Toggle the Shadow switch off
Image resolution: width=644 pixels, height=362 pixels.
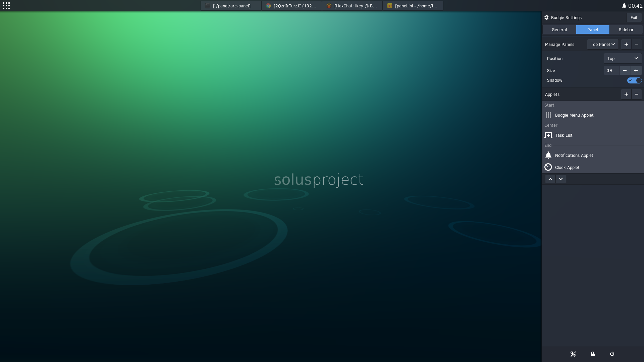[634, 80]
